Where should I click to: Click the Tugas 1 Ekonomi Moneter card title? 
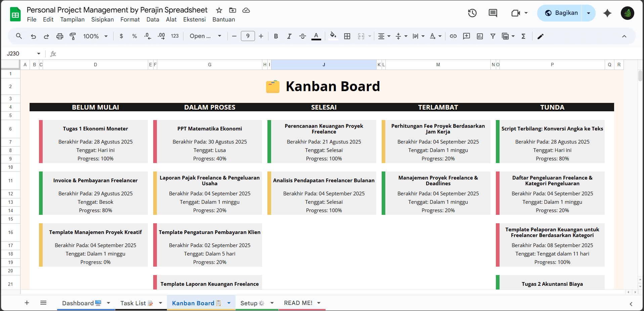click(x=95, y=129)
